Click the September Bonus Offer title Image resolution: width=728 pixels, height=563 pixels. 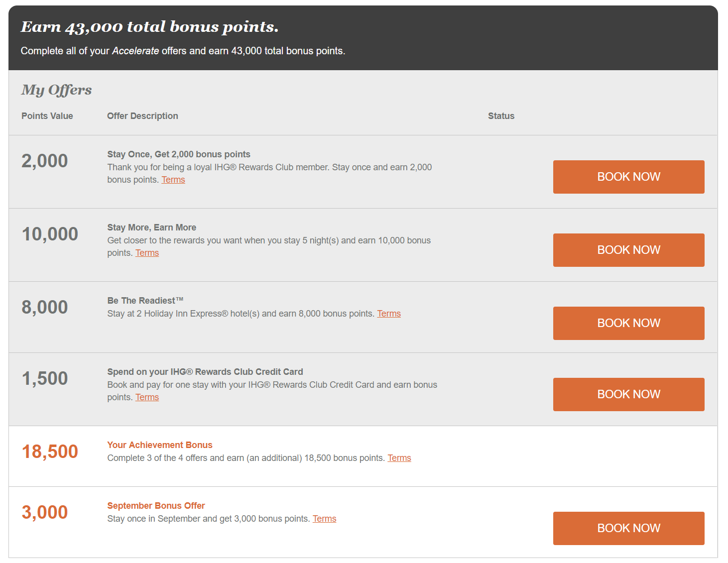pyautogui.click(x=156, y=506)
